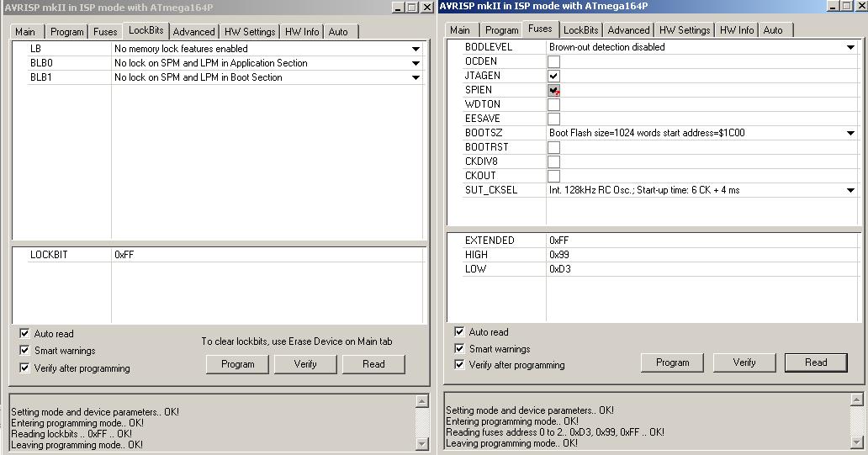Uncheck the JTAGEN fuse checkbox

[553, 76]
